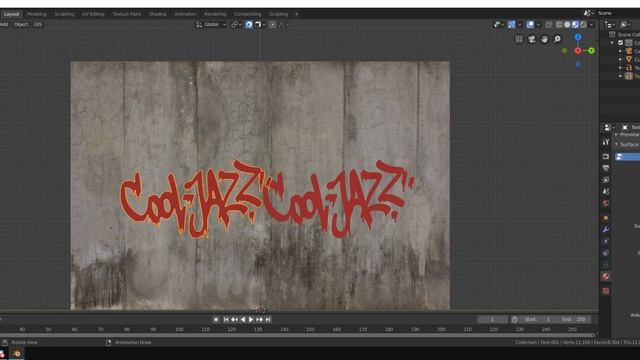Open the properties editor type dropdown

[609, 127]
